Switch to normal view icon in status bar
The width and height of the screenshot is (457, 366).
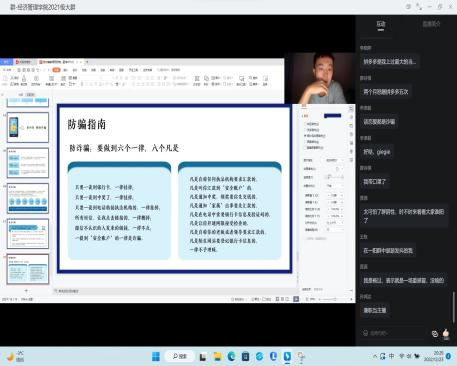tap(277, 299)
